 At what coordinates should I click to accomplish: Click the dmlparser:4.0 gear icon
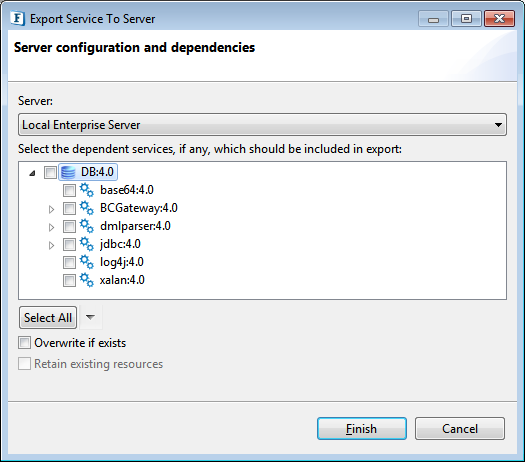[x=87, y=226]
